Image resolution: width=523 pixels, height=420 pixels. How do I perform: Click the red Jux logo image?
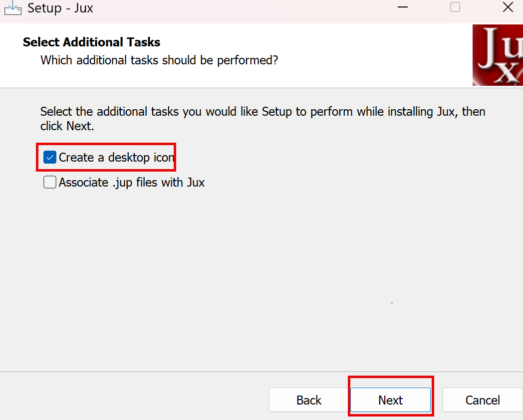pyautogui.click(x=498, y=56)
